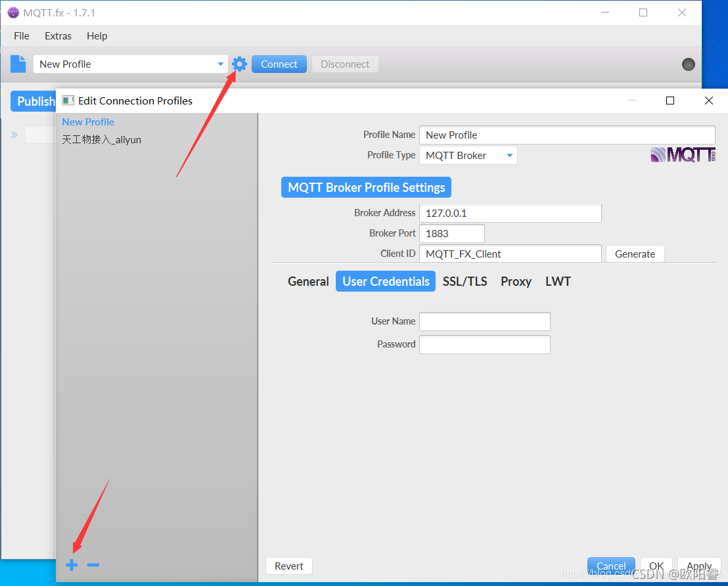
Task: Add a profile with the plus icon
Action: [72, 564]
